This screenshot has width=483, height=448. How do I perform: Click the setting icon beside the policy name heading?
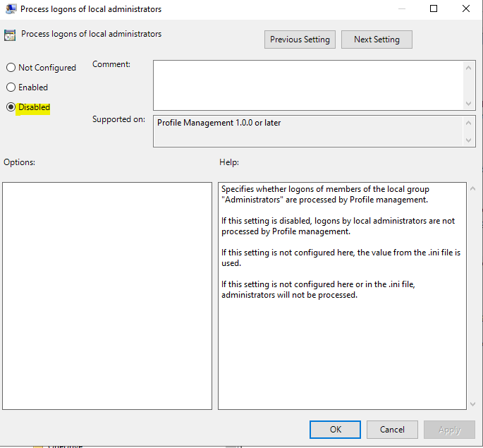[x=11, y=35]
